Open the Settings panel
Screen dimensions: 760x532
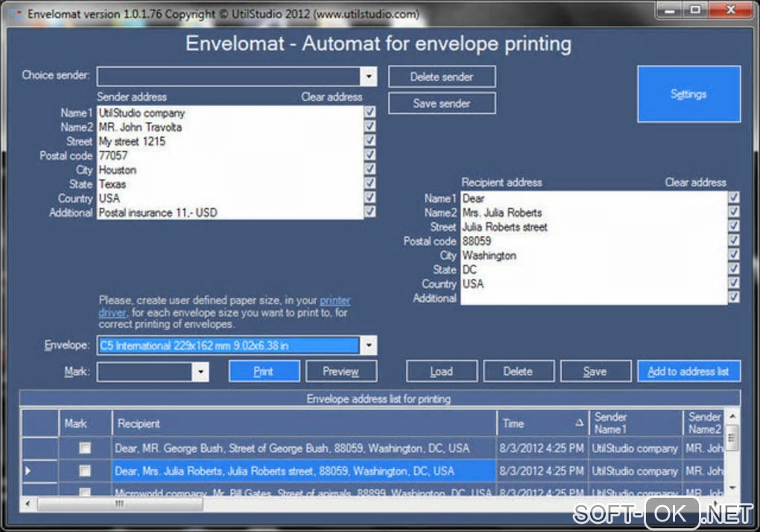[688, 94]
